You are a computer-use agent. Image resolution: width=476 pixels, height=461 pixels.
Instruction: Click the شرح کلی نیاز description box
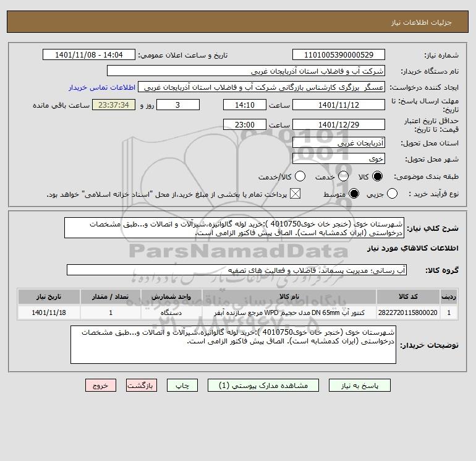234,228
